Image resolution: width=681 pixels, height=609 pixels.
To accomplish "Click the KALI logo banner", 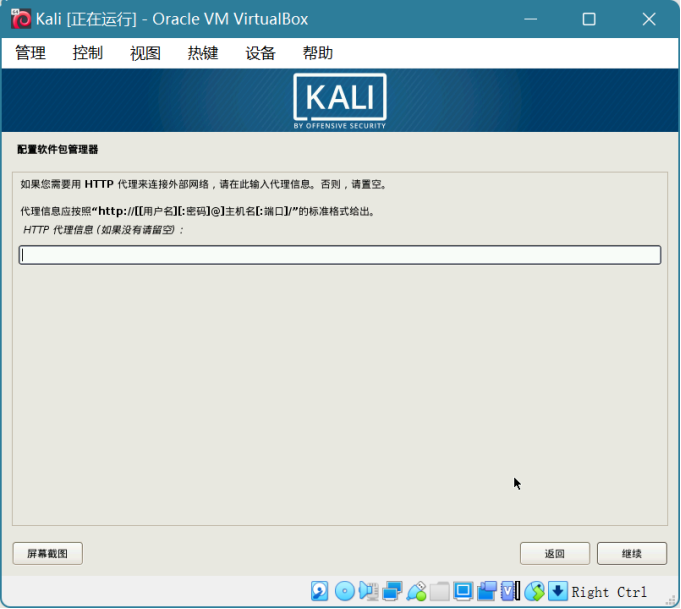I will coord(340,101).
